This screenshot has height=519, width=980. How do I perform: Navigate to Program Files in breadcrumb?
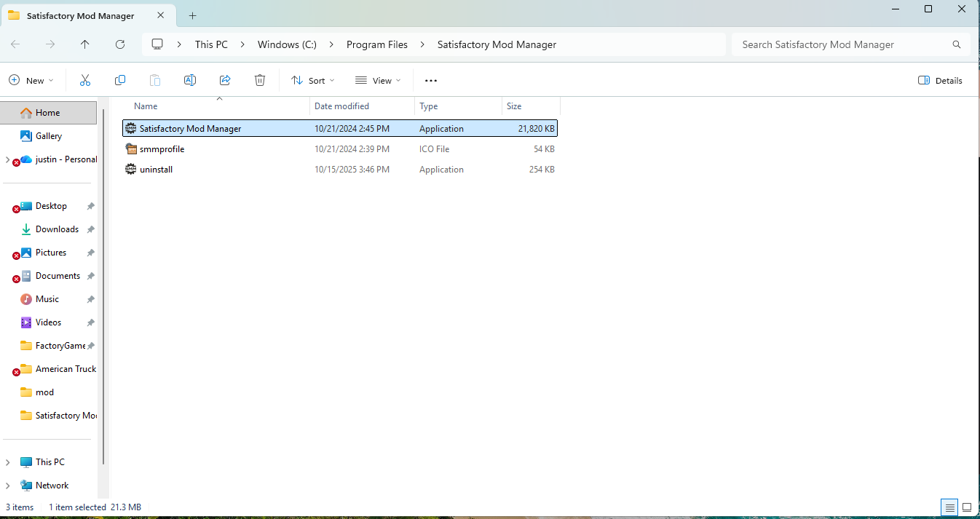(x=377, y=44)
